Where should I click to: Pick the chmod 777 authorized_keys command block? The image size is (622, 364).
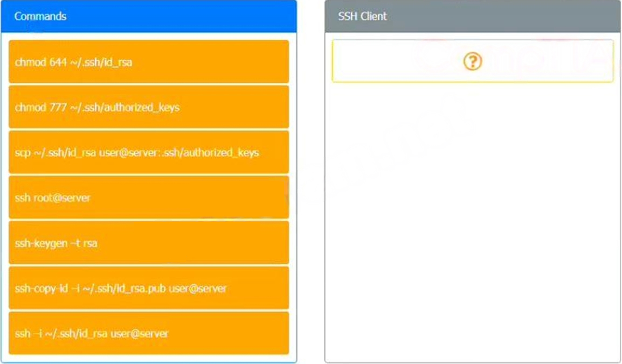click(x=149, y=107)
